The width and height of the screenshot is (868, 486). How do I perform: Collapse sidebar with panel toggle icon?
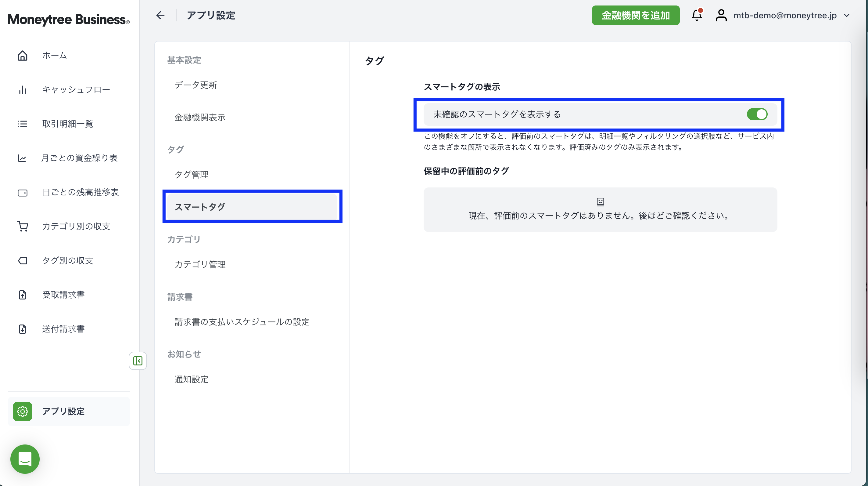coord(138,361)
